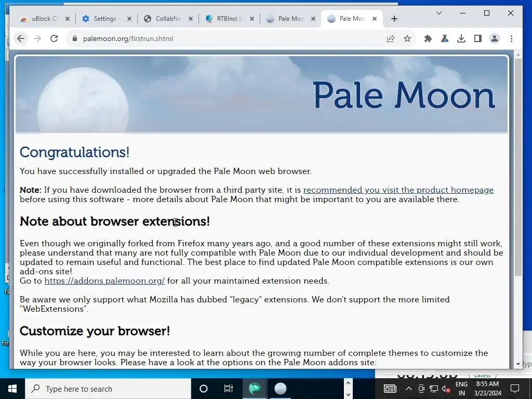Click the Customize your browser! heading
The height and width of the screenshot is (399, 532).
(95, 331)
